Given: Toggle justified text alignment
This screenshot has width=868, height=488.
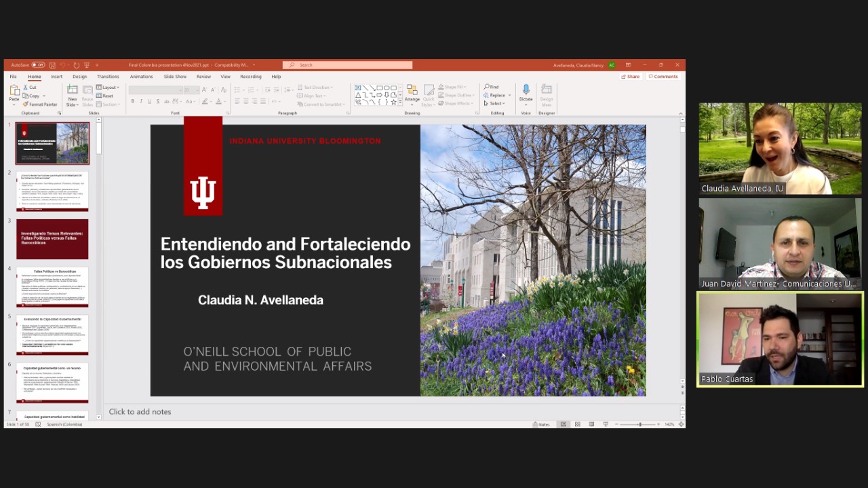Looking at the screenshot, I should click(264, 101).
